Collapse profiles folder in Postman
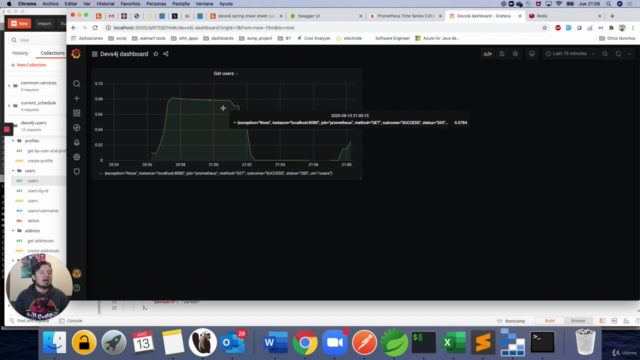Screen dimensions: 640x360 pos(13,141)
